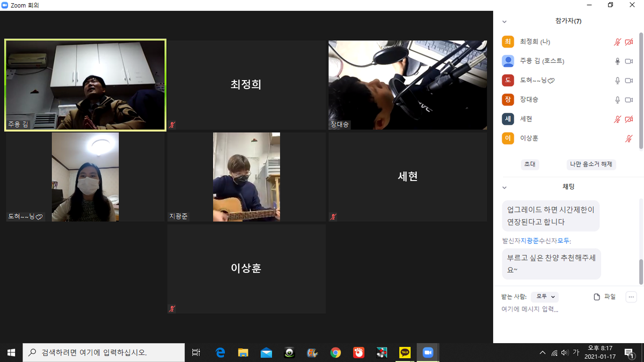Toggle 이상훈 muted microphone in participant list
Viewport: 644px width, 362px height.
coord(629,139)
